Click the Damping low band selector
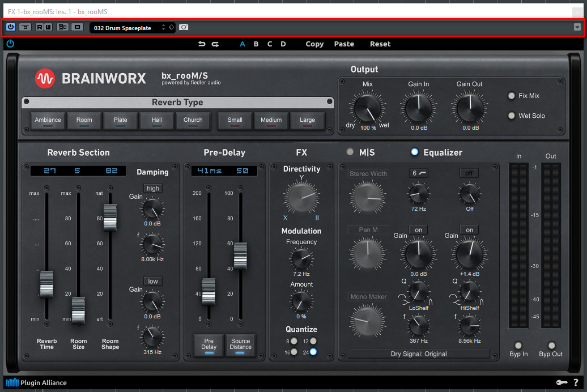This screenshot has height=392, width=587. point(153,281)
